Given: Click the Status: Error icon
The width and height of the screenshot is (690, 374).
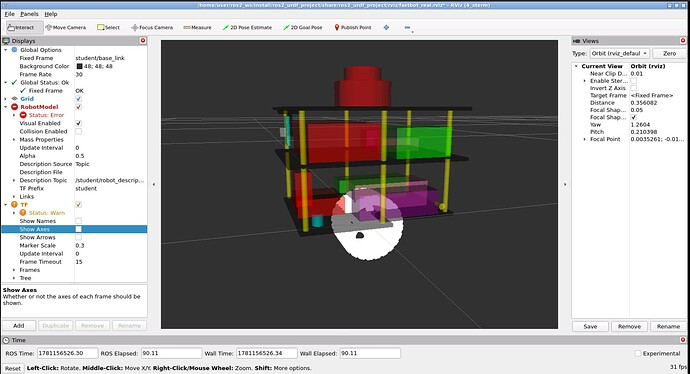Looking at the screenshot, I should (23, 115).
